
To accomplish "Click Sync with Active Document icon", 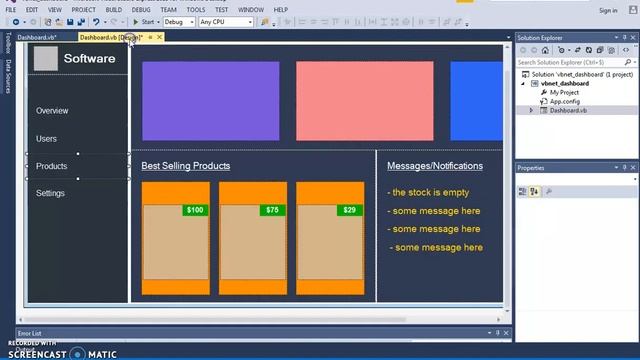I will [x=578, y=50].
